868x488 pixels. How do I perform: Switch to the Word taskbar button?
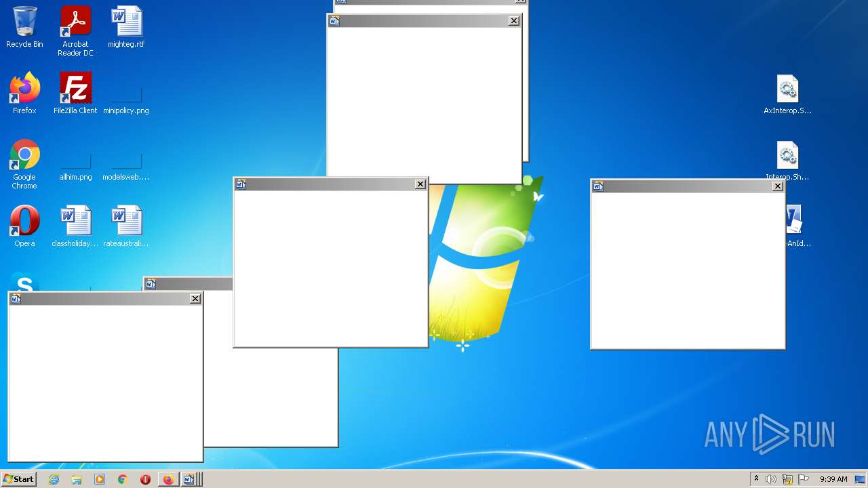[190, 479]
